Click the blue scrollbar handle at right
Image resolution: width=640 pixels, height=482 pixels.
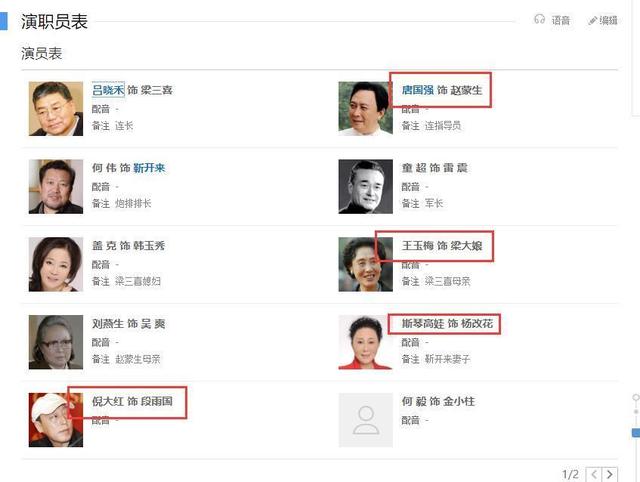pos(636,433)
